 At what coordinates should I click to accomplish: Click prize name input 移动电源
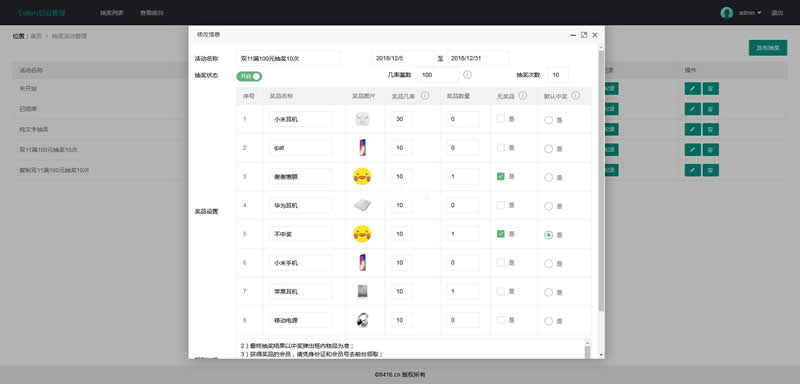click(300, 320)
